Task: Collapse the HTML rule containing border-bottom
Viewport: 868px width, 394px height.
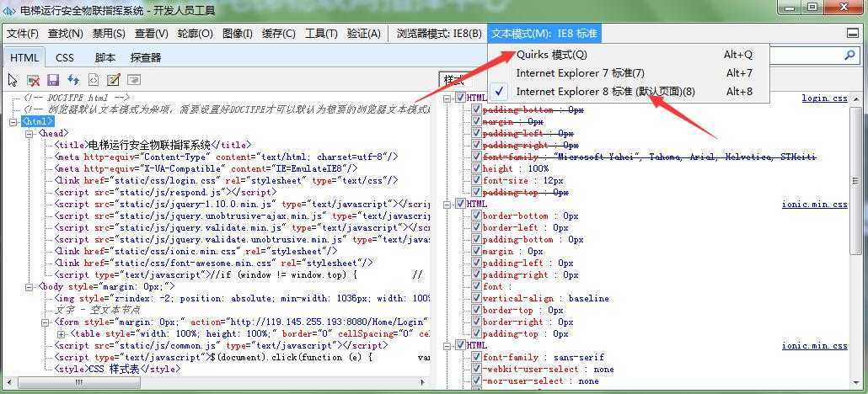Action: 447,205
